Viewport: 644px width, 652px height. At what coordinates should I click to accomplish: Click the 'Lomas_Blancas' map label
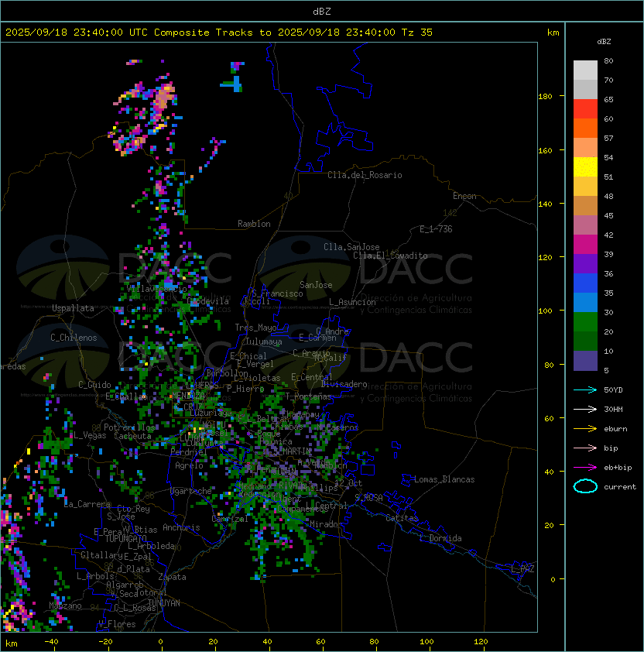(x=444, y=479)
